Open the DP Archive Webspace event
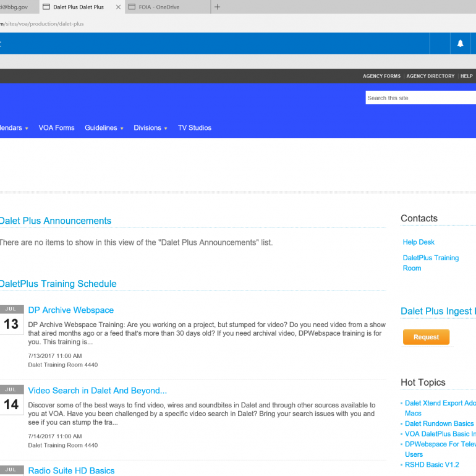The image size is (476, 476). 71,310
